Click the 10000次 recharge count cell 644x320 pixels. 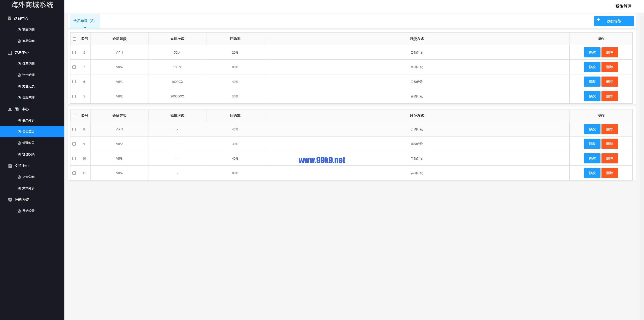[x=177, y=82]
